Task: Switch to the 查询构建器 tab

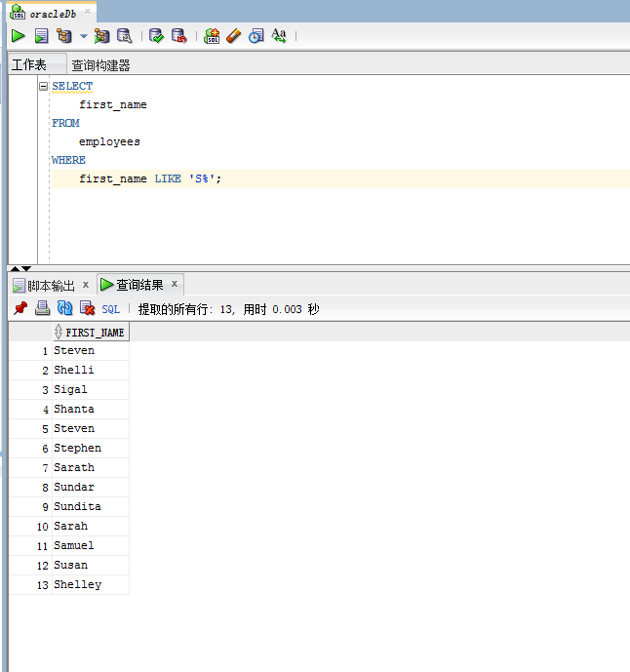Action: 100,65
